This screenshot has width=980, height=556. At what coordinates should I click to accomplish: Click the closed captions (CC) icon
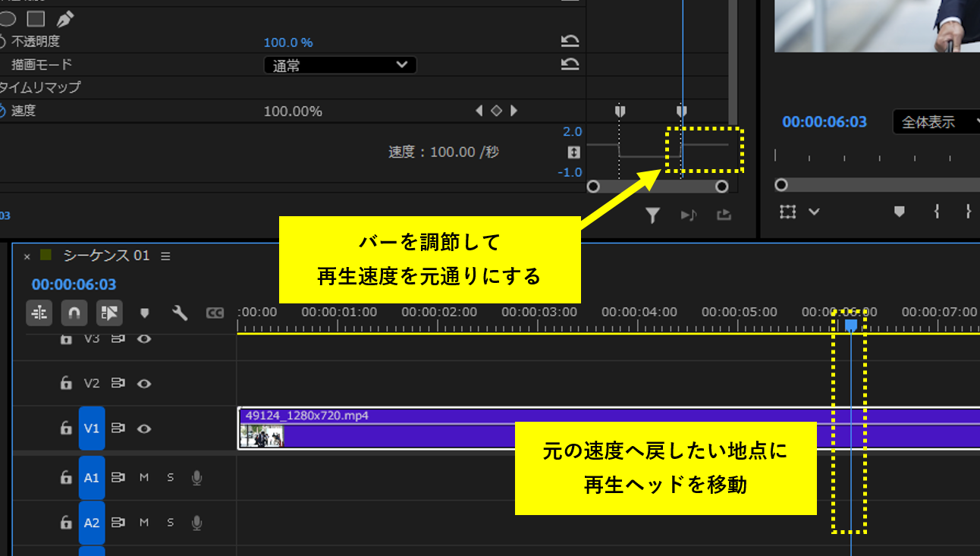click(x=215, y=313)
